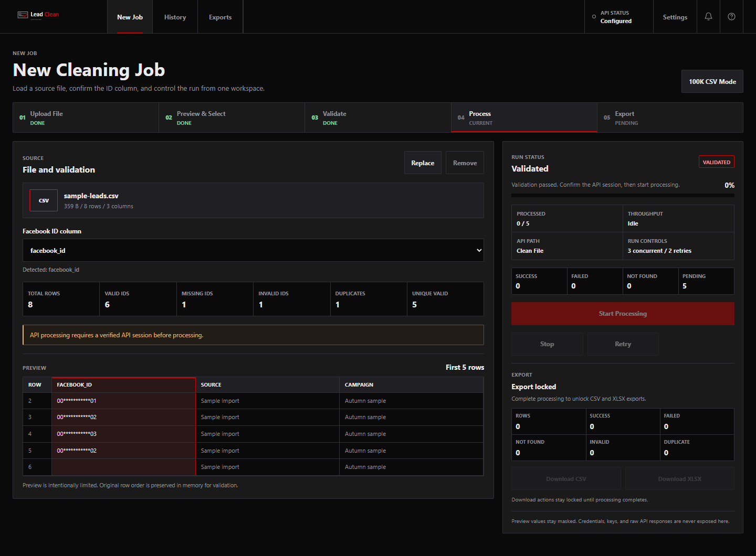Click the Export Invalid count card
756x556 pixels.
pos(623,448)
